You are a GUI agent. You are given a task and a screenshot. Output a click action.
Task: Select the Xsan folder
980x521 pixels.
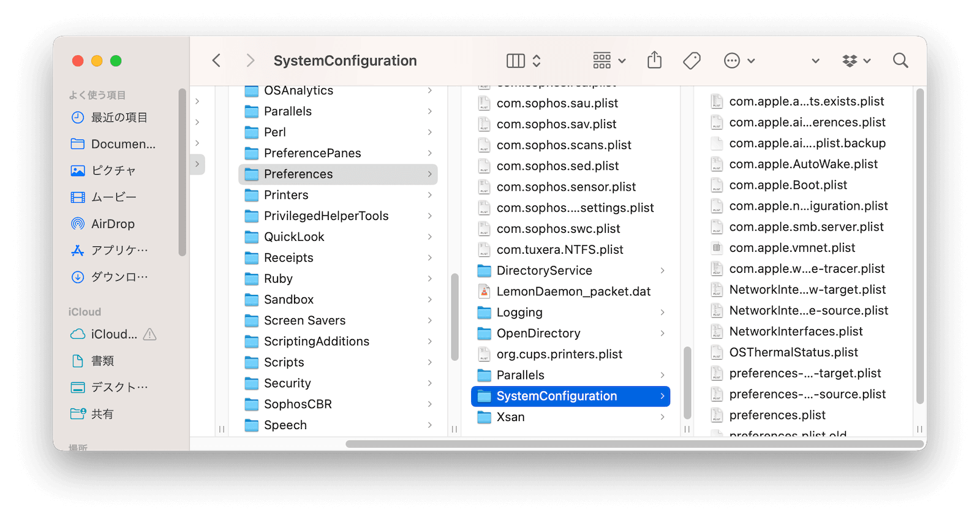(x=571, y=417)
